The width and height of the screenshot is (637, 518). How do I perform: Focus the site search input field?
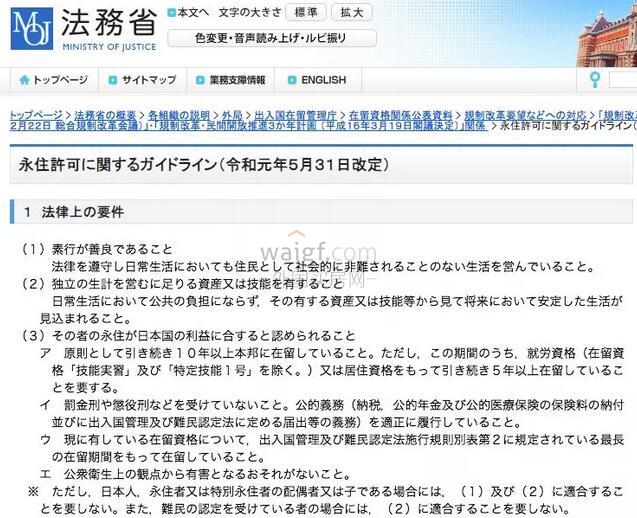point(622,80)
